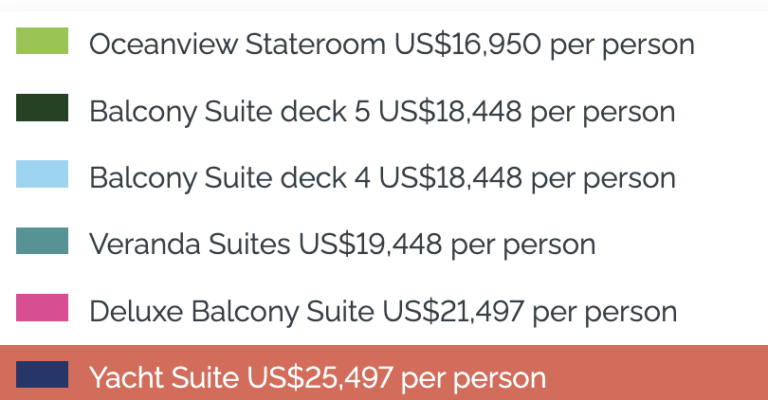Click the US$18,448 price for deck 4
Screen dimensions: 768x400
450,178
